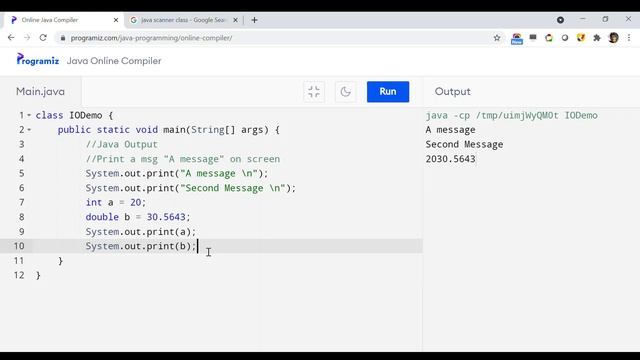Screen dimensions: 640x360
Task: Click line 6 print "Second Message" code
Action: pos(191,188)
